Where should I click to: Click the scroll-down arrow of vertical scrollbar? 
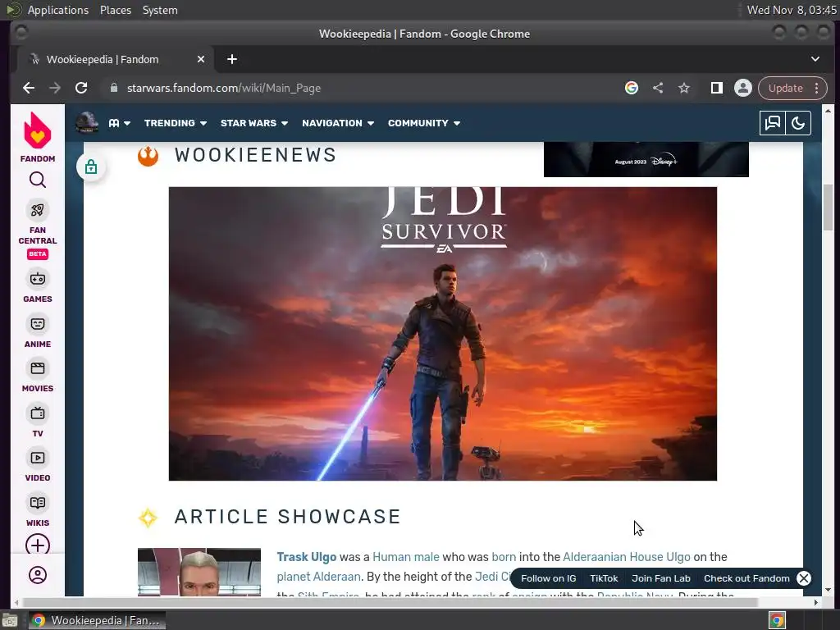pyautogui.click(x=828, y=590)
